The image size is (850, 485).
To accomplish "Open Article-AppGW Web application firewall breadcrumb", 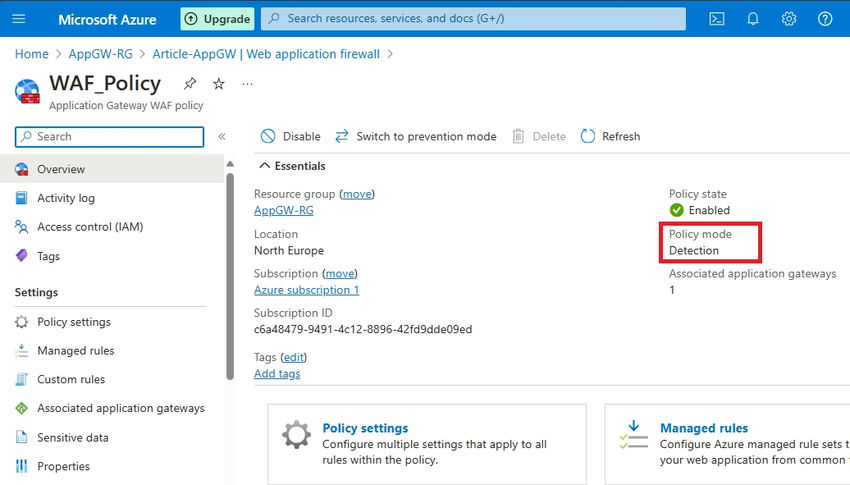I will 266,54.
